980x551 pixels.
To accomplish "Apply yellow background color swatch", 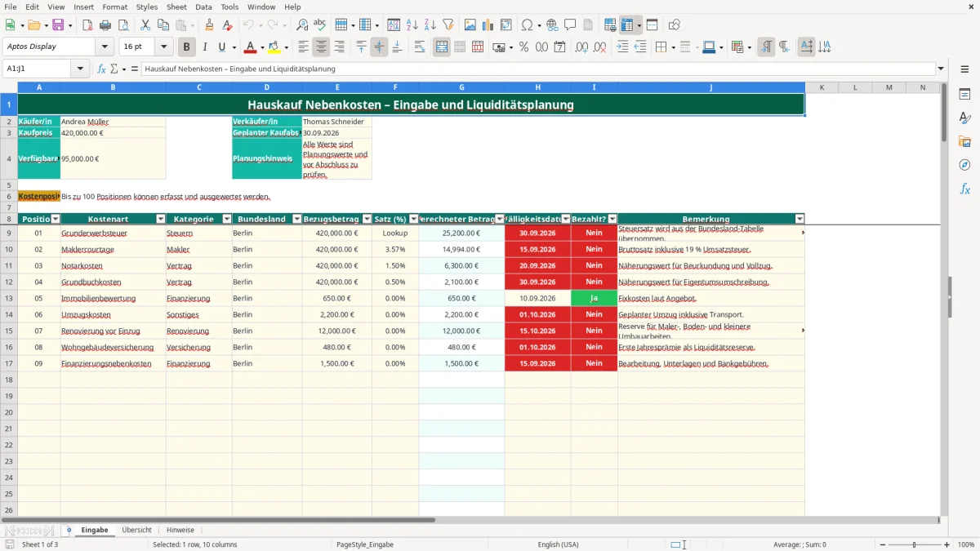I will click(x=274, y=47).
